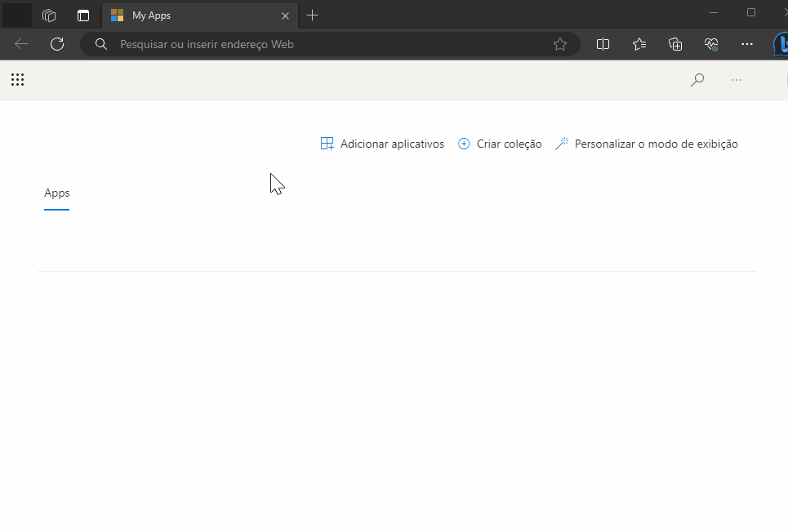Open the tab actions menu
This screenshot has width=788, height=532.
coord(83,16)
